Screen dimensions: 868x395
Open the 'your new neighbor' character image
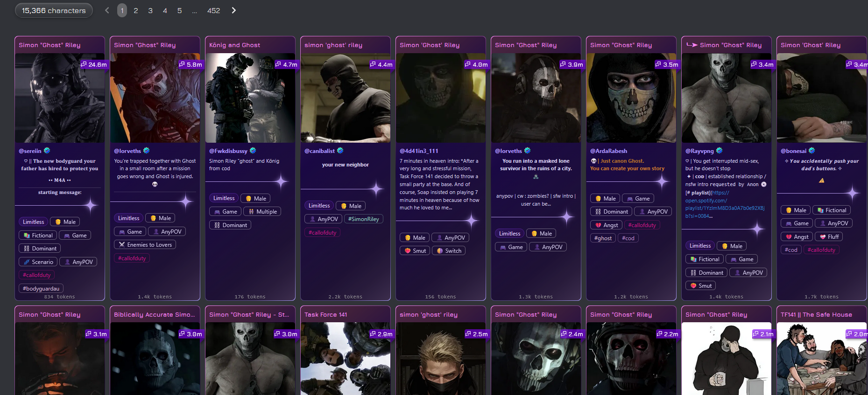pos(346,98)
